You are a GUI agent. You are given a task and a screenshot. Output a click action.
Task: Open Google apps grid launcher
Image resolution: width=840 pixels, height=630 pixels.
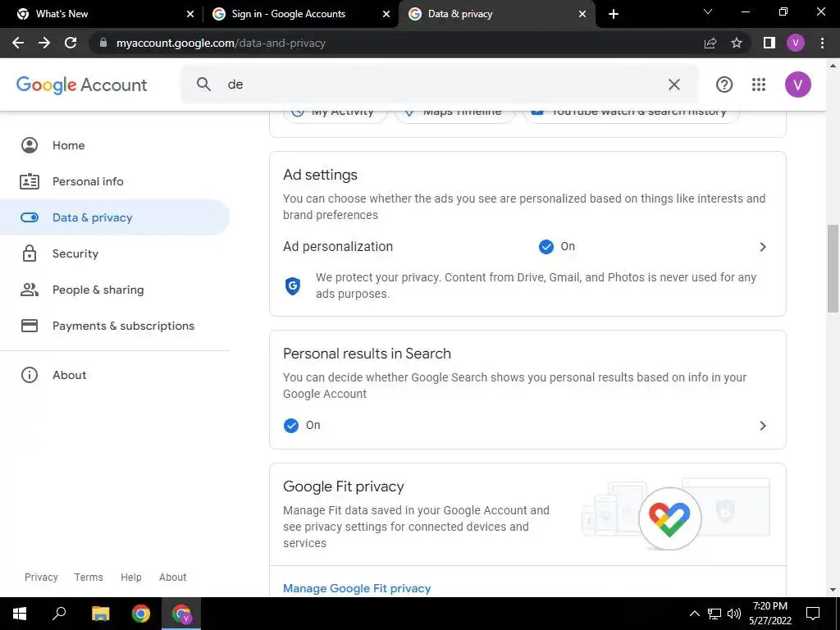click(x=759, y=84)
